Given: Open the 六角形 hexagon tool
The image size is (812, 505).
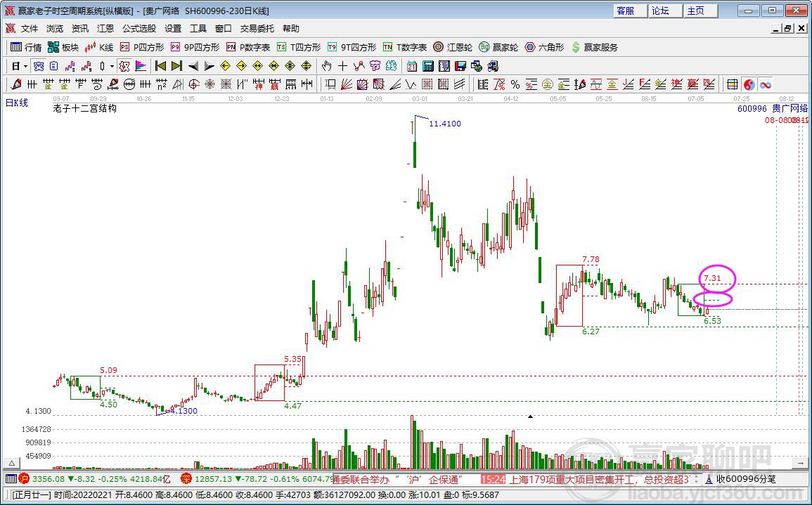Looking at the screenshot, I should [x=543, y=48].
